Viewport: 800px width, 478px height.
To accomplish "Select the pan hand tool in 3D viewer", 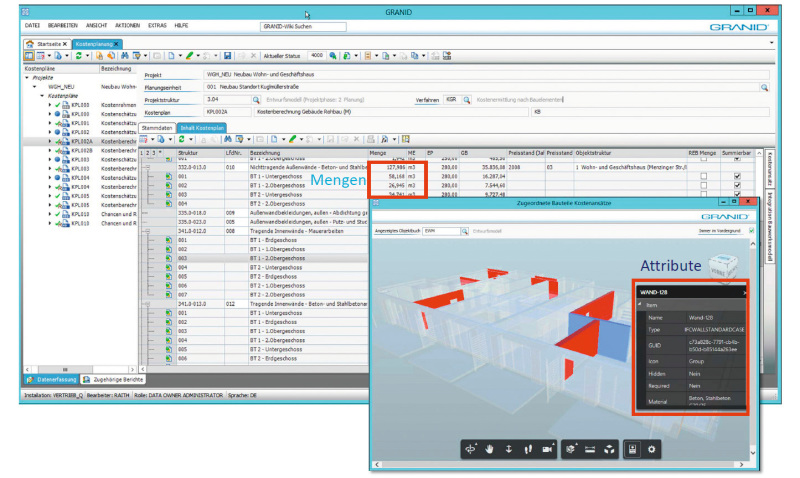I will pos(489,449).
